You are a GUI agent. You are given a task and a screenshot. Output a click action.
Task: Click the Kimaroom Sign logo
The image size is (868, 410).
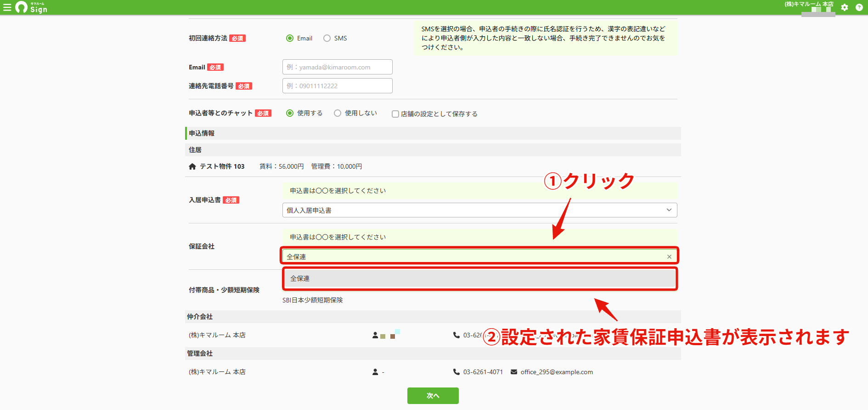(31, 7)
